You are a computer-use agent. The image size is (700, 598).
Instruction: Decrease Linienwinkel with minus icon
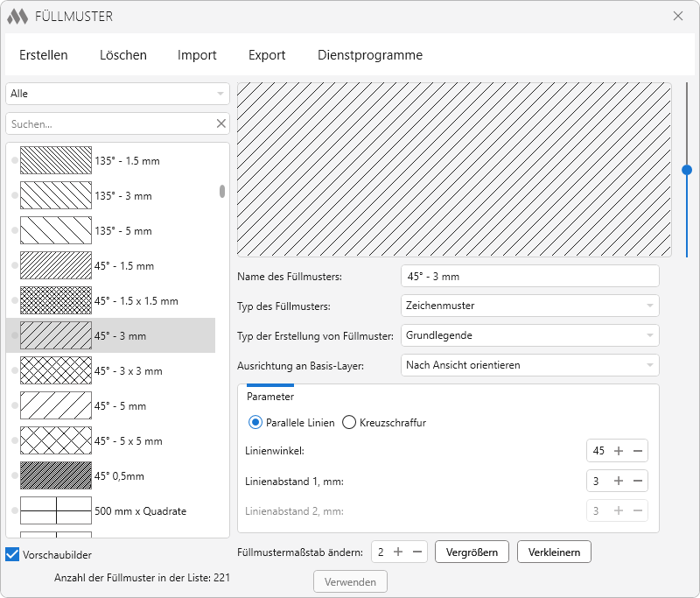(x=638, y=451)
